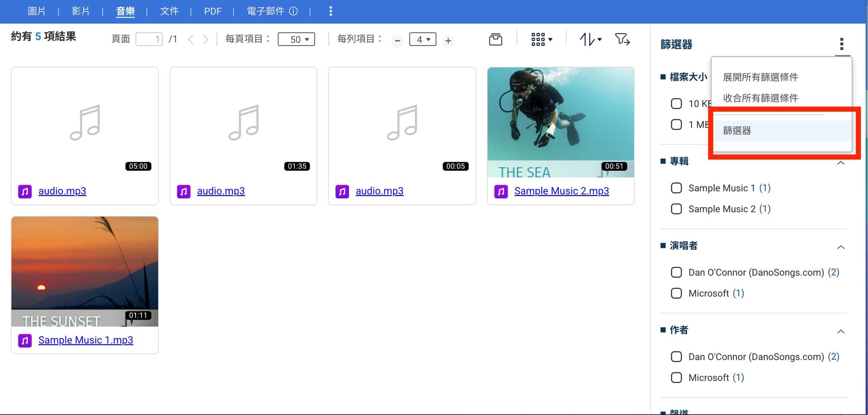This screenshot has width=868, height=415.
Task: Open the sort order menu
Action: click(590, 40)
